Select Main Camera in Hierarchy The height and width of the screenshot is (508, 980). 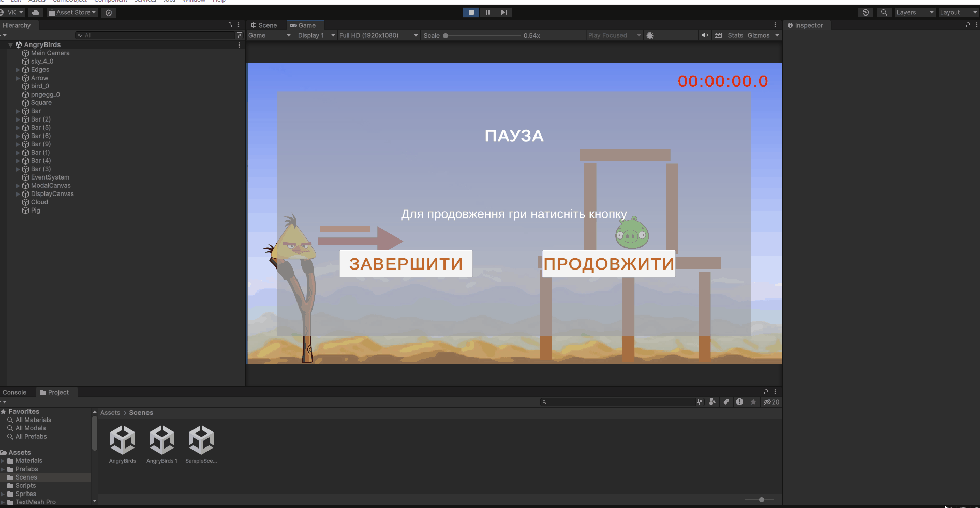[50, 53]
